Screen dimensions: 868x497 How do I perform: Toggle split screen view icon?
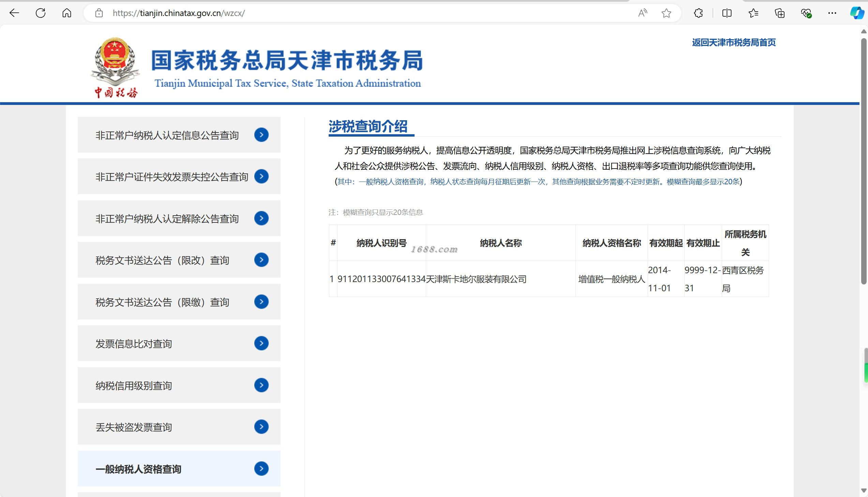pos(727,13)
